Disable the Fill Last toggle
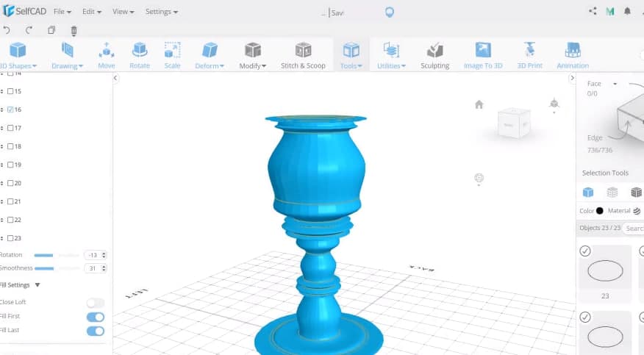Image resolution: width=644 pixels, height=355 pixels. 96,331
